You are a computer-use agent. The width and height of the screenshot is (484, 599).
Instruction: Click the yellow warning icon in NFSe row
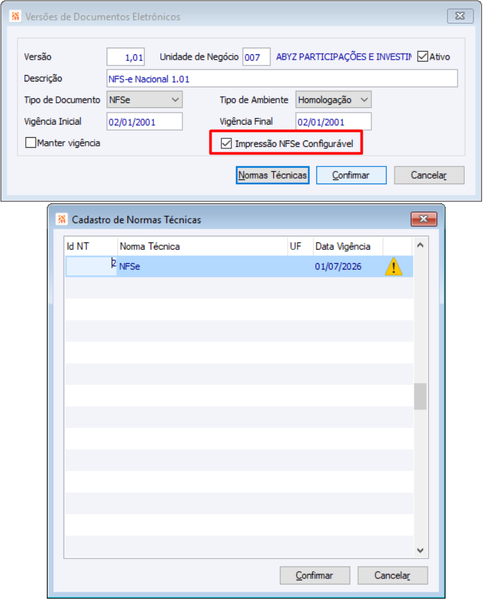[393, 266]
